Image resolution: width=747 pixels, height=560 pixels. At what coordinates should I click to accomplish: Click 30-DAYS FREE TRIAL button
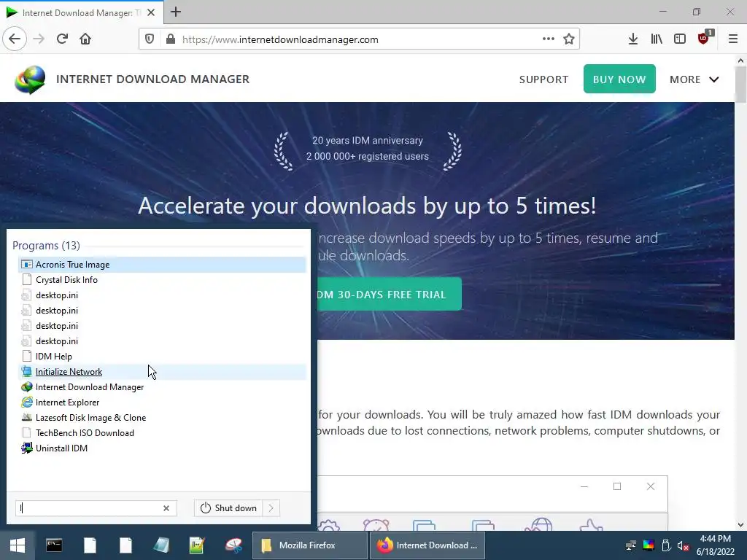(390, 295)
